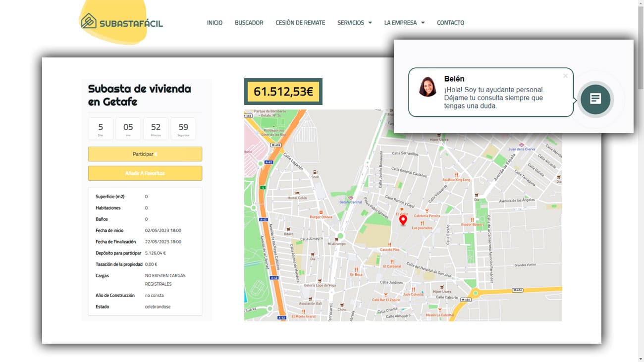Select the red location pin on map
This screenshot has height=362, width=644.
coord(403,220)
